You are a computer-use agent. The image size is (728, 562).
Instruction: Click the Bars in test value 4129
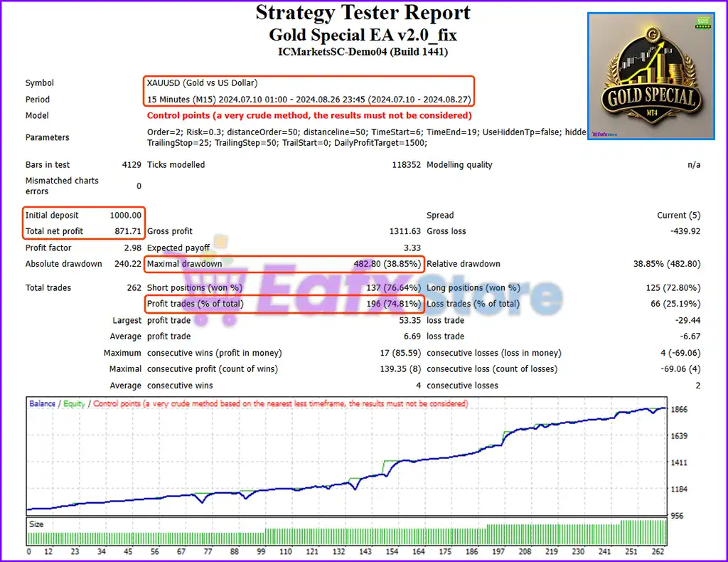[x=132, y=164]
